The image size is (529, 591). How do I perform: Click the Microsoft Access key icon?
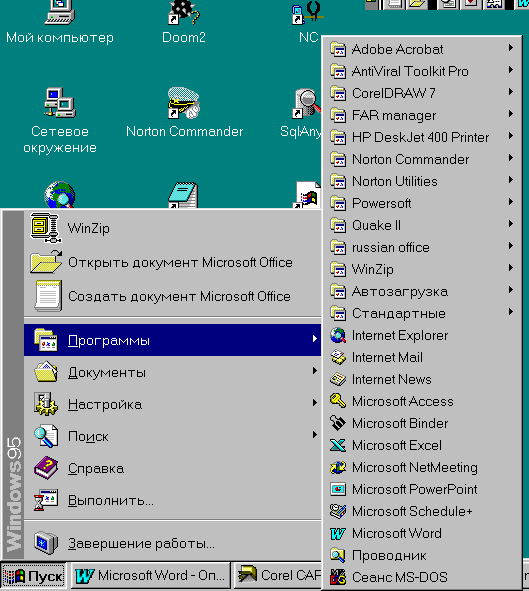coord(338,401)
